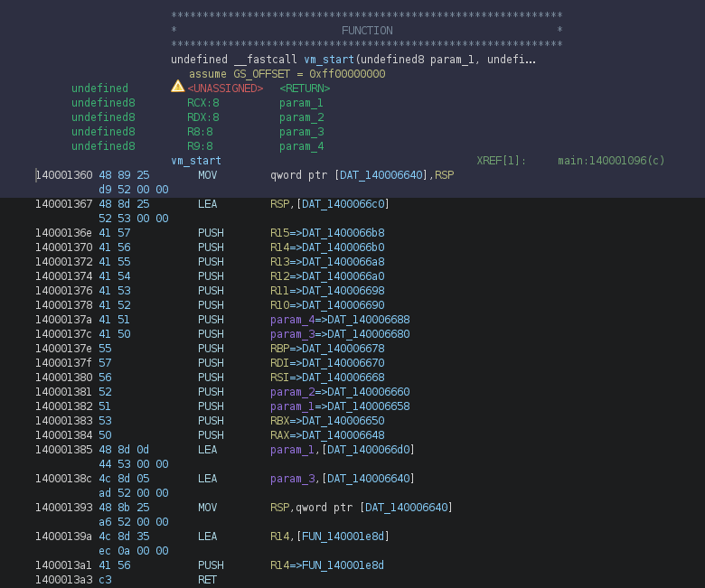The height and width of the screenshot is (588, 705).
Task: Click the assume GS_OFFSET line
Action: click(287, 74)
